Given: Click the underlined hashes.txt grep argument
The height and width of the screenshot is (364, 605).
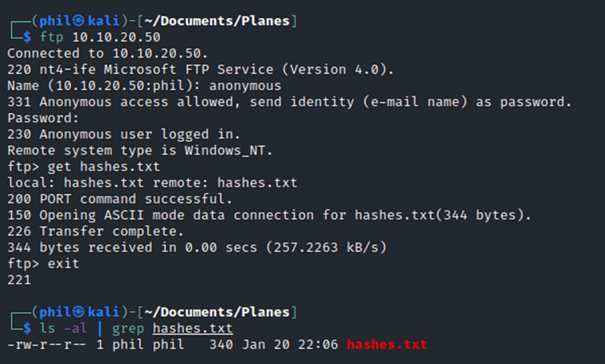Looking at the screenshot, I should pyautogui.click(x=193, y=328).
